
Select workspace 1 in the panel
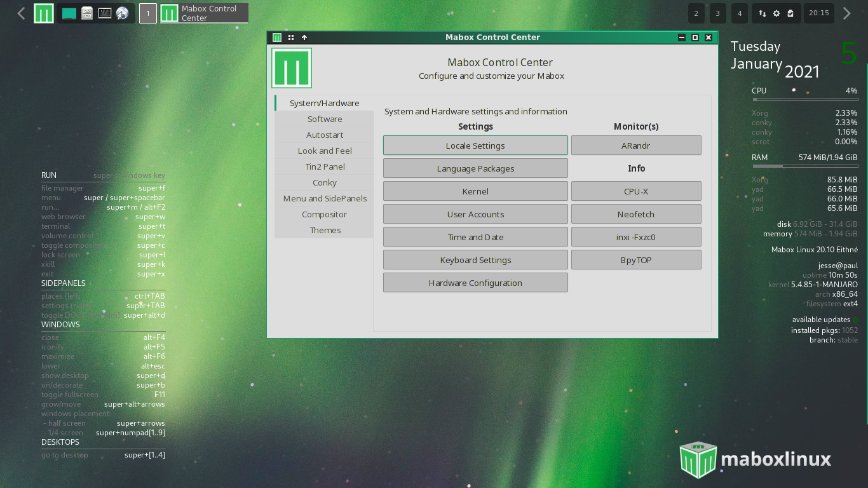point(148,13)
